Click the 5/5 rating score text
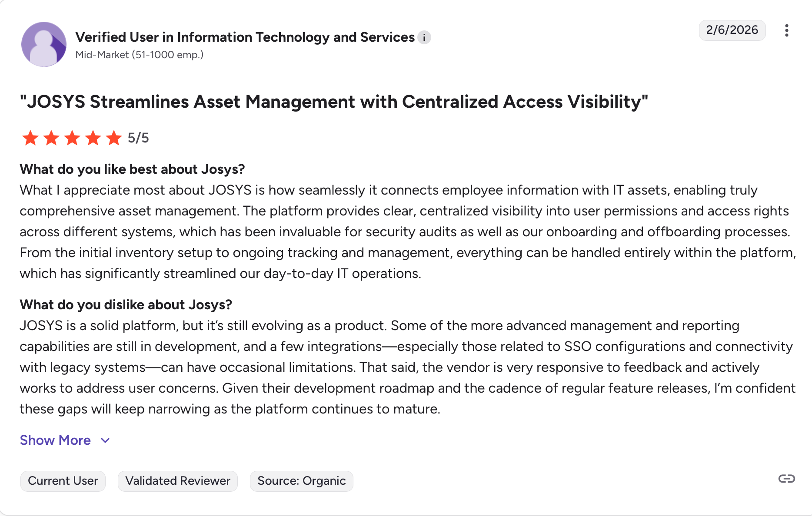The width and height of the screenshot is (812, 516). (138, 138)
